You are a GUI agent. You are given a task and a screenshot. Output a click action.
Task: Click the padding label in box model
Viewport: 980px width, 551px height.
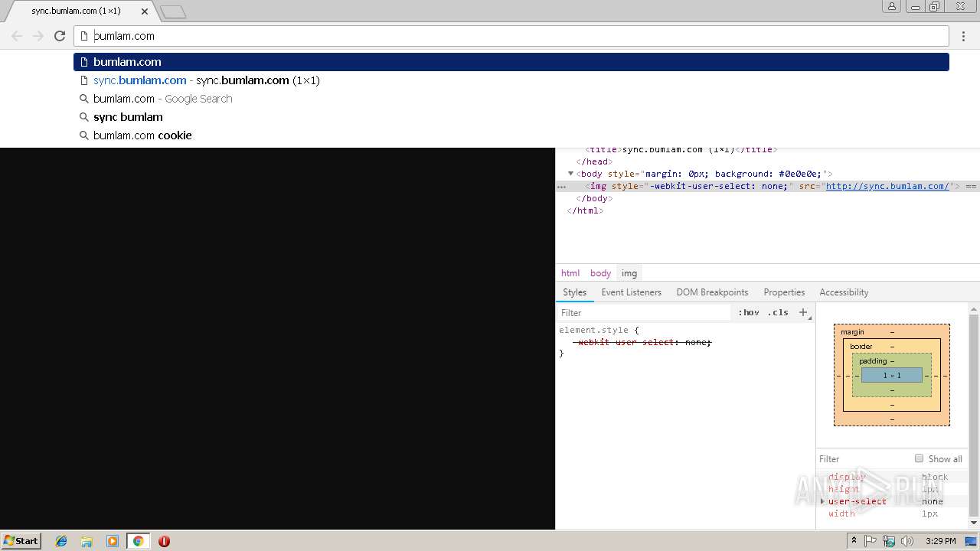873,361
